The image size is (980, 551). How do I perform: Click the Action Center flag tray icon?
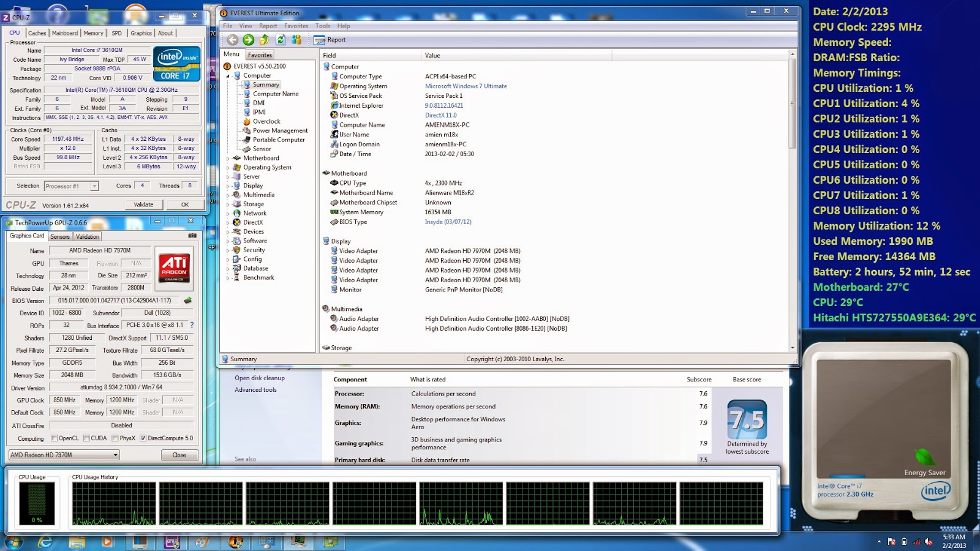(x=892, y=542)
